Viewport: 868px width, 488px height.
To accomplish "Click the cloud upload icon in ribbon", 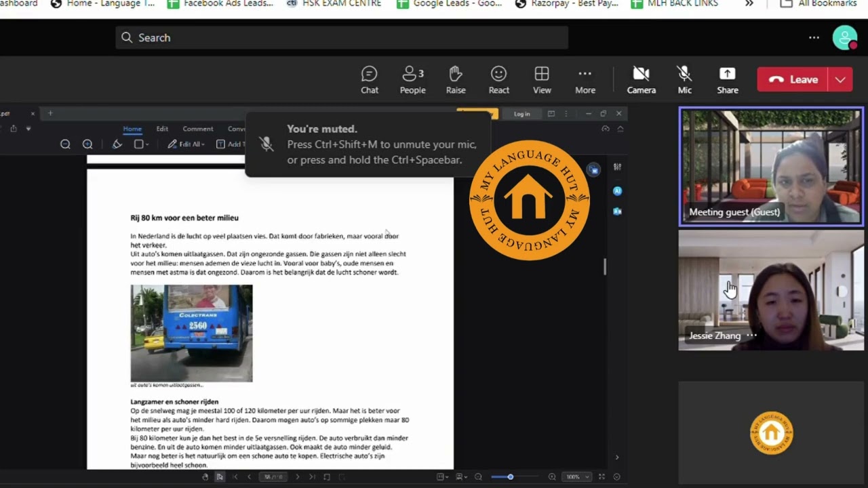I will pyautogui.click(x=606, y=129).
